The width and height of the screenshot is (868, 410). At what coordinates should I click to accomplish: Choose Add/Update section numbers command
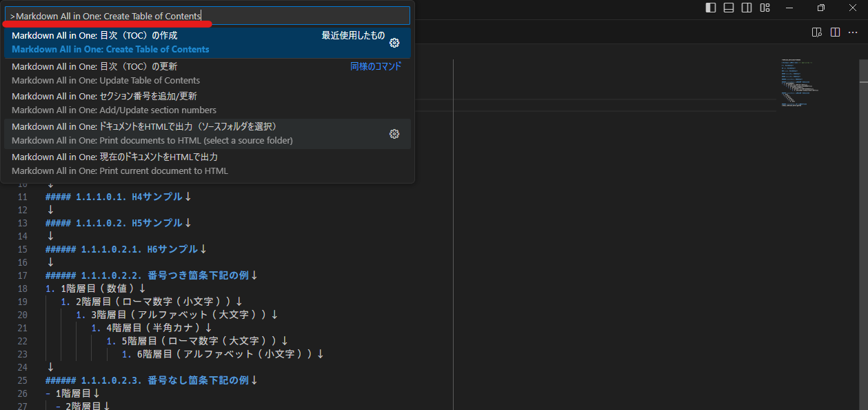click(207, 104)
